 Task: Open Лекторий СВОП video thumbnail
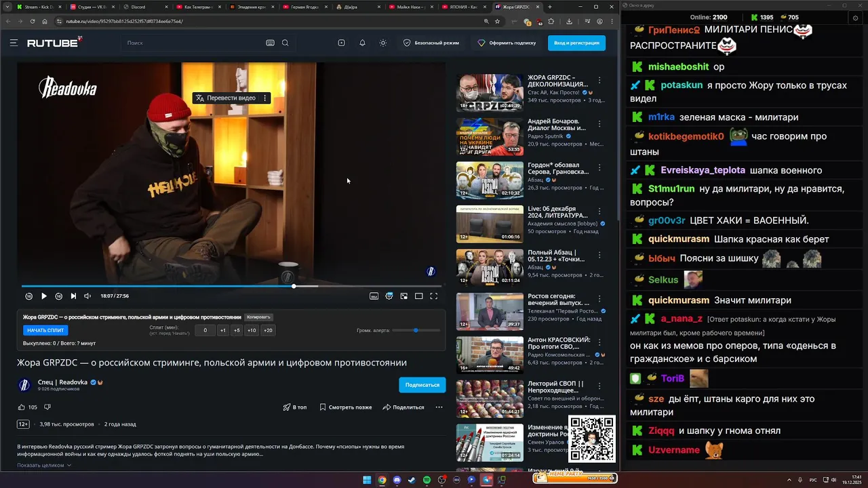point(490,399)
